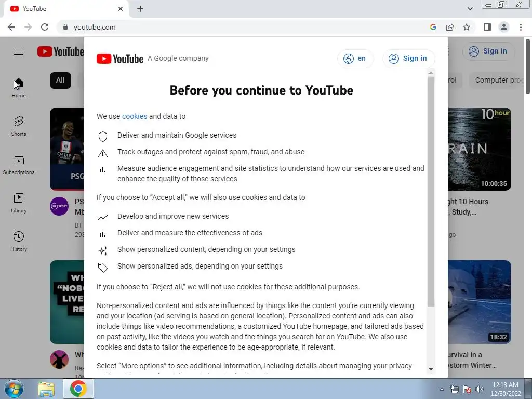Image resolution: width=532 pixels, height=399 pixels.
Task: Click Sign in on the YouTube header
Action: pyautogui.click(x=488, y=51)
